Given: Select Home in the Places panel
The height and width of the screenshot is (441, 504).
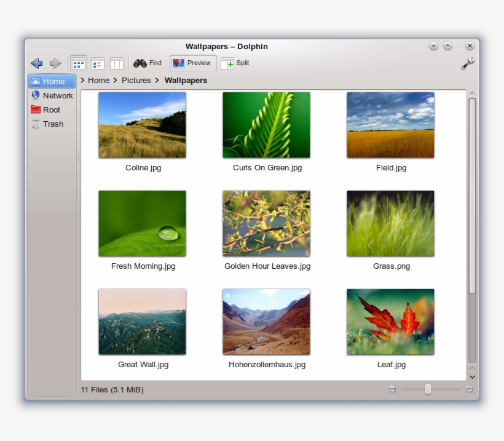Looking at the screenshot, I should point(52,81).
